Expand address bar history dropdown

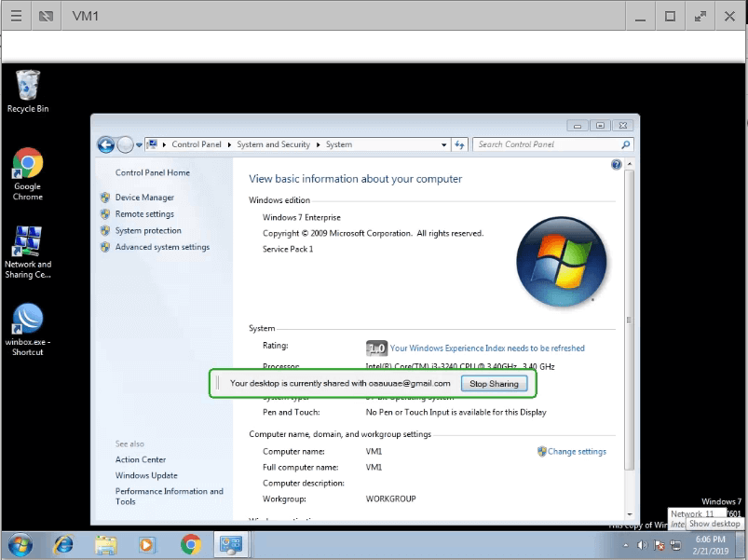pos(443,144)
